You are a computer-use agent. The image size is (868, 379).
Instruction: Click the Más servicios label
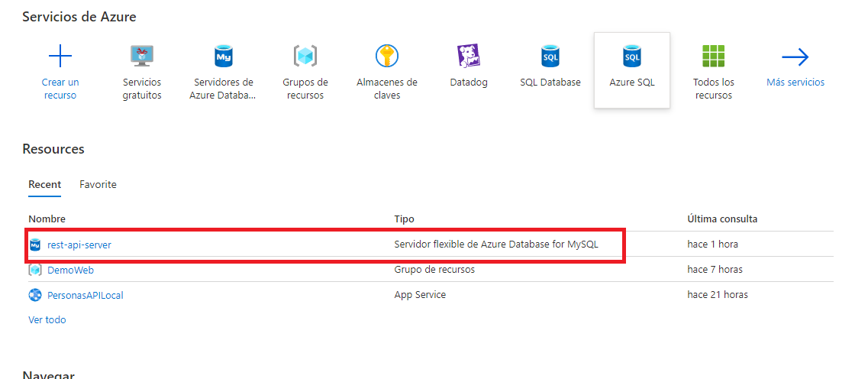[x=795, y=82]
